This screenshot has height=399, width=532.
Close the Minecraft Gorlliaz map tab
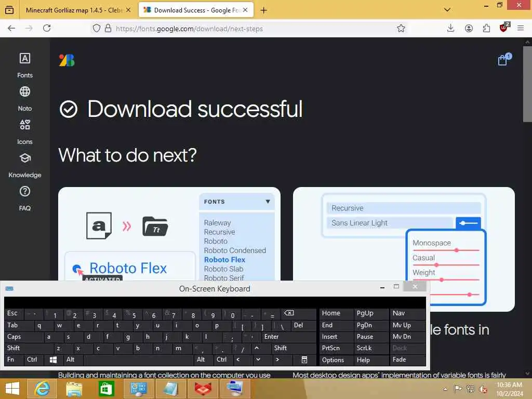(x=128, y=10)
